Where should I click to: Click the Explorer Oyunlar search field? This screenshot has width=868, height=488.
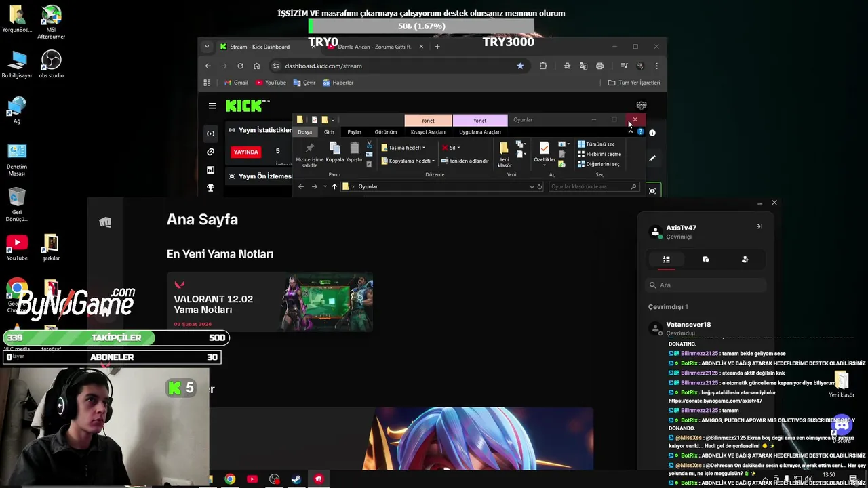[594, 186]
